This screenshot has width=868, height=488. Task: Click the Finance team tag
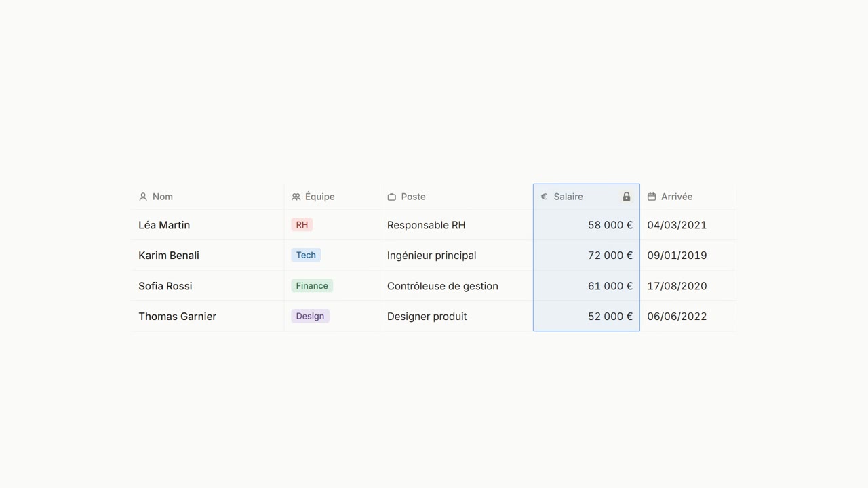pos(312,286)
